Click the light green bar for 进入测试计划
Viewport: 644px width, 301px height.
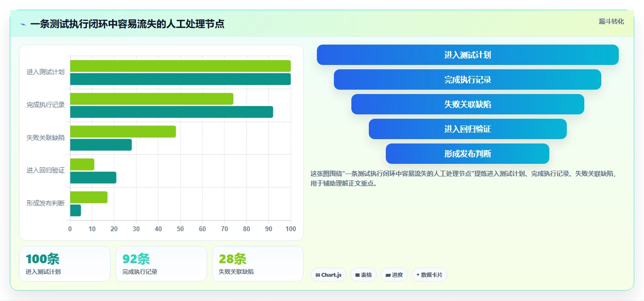(x=181, y=66)
